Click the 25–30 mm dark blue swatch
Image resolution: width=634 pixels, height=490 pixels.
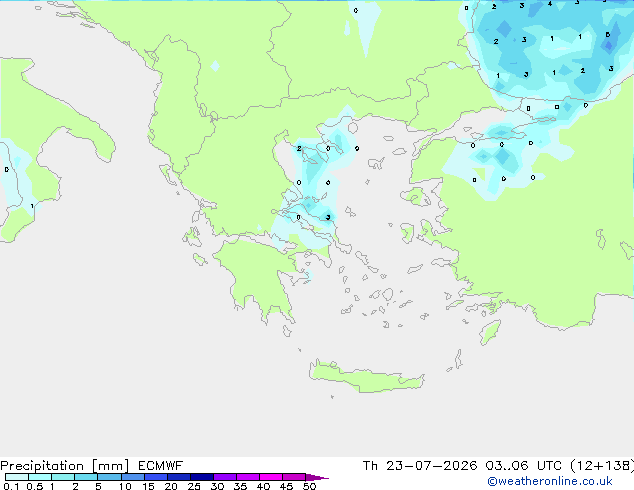pos(202,477)
